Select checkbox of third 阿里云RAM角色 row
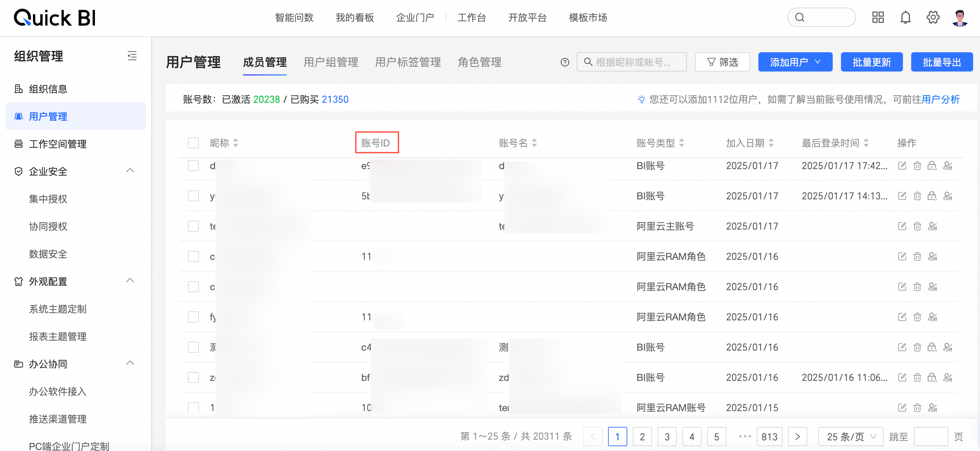 click(193, 317)
